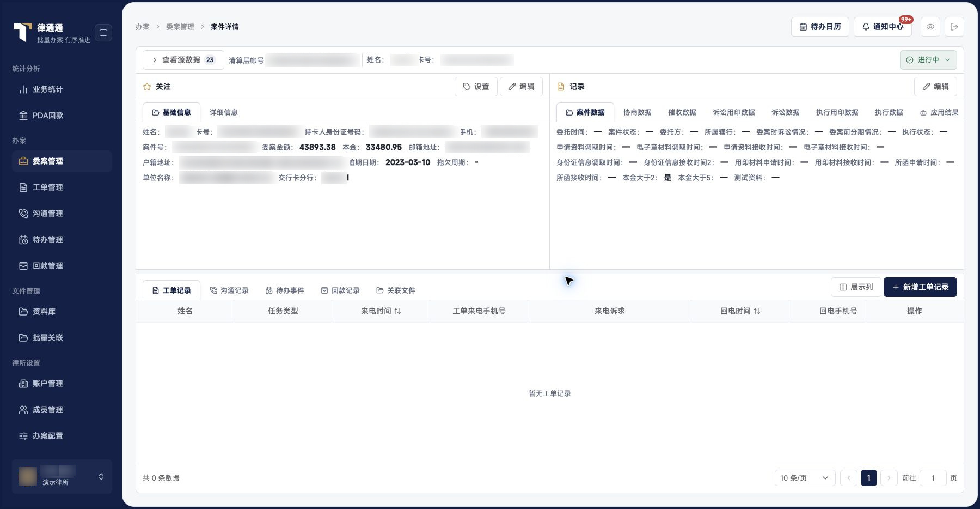The width and height of the screenshot is (980, 509).
Task: Select the 诉讼数据 tab
Action: (x=786, y=112)
